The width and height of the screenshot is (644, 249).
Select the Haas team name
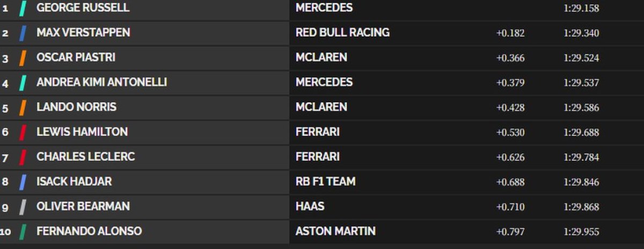(310, 207)
